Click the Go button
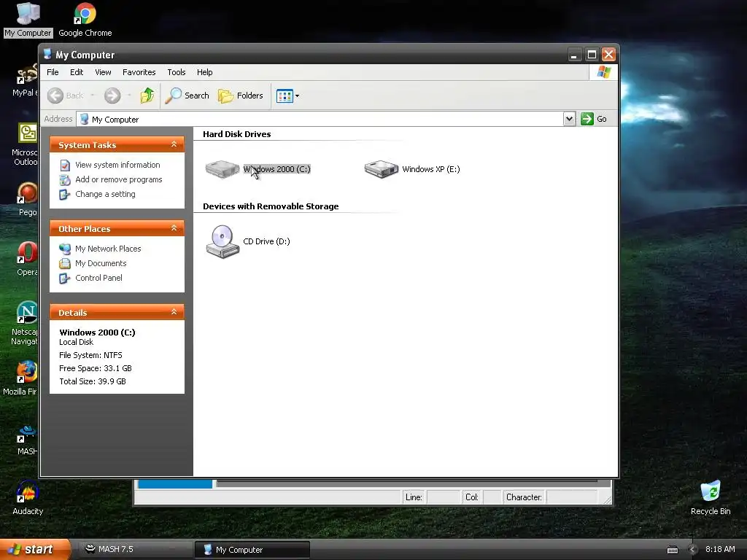This screenshot has height=560, width=747. click(x=594, y=119)
